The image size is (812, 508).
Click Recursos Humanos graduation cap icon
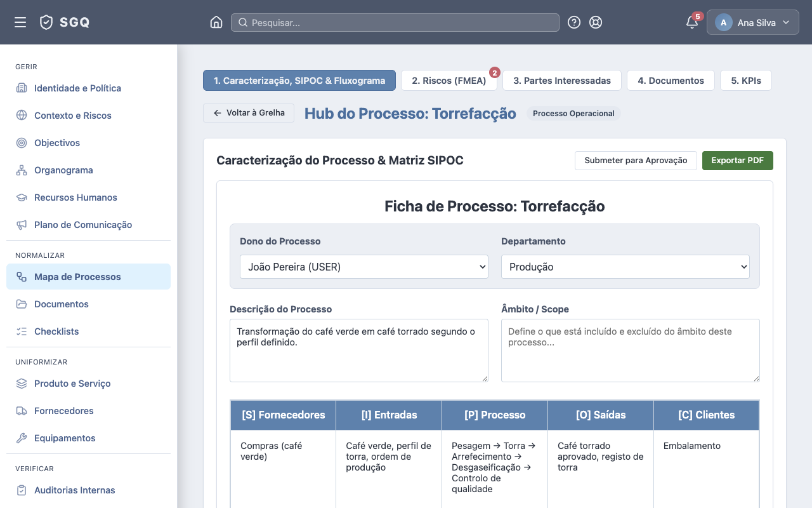pos(22,197)
